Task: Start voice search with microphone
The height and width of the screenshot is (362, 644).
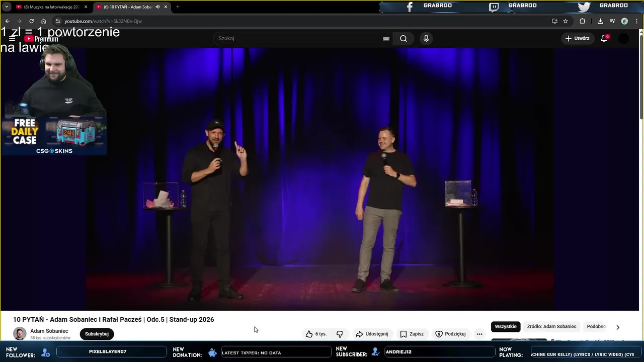Action: pyautogui.click(x=426, y=38)
